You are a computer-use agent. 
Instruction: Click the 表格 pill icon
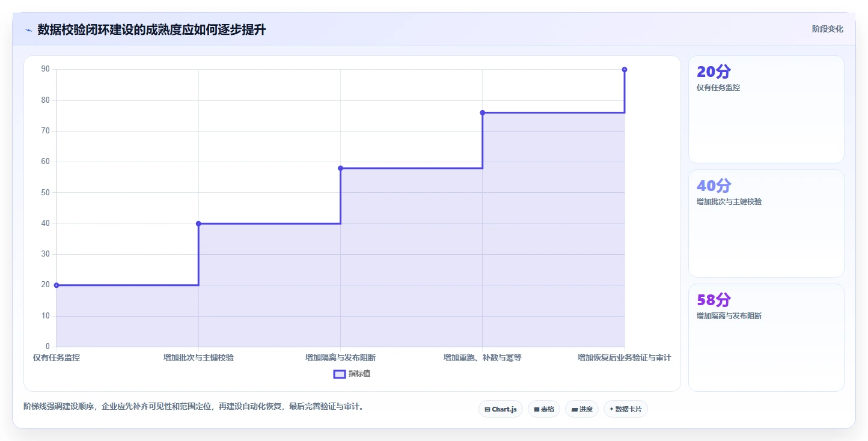(536, 409)
